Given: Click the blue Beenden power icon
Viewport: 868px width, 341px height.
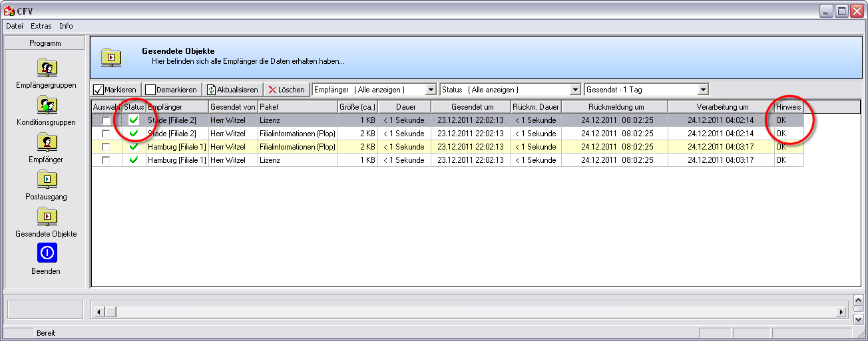Looking at the screenshot, I should [47, 253].
